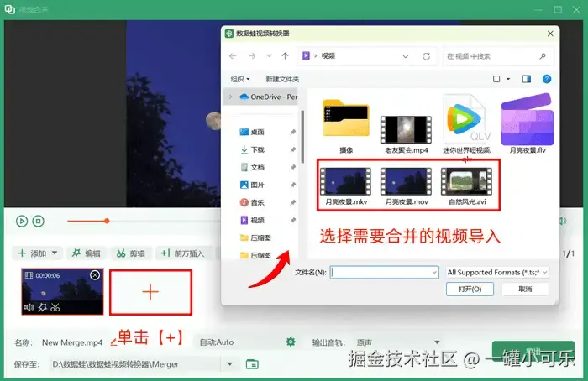Click the scissors icon on the clip thumbnail
The image size is (588, 381).
pyautogui.click(x=55, y=308)
